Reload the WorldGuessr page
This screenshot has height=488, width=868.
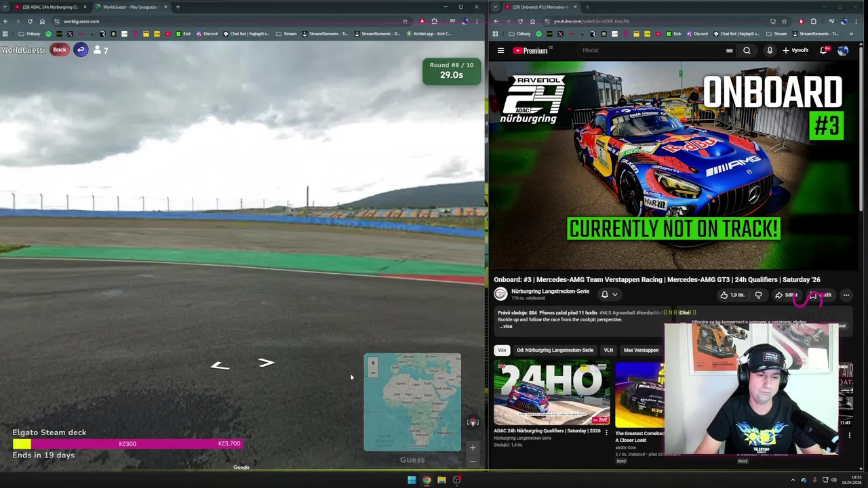30,21
